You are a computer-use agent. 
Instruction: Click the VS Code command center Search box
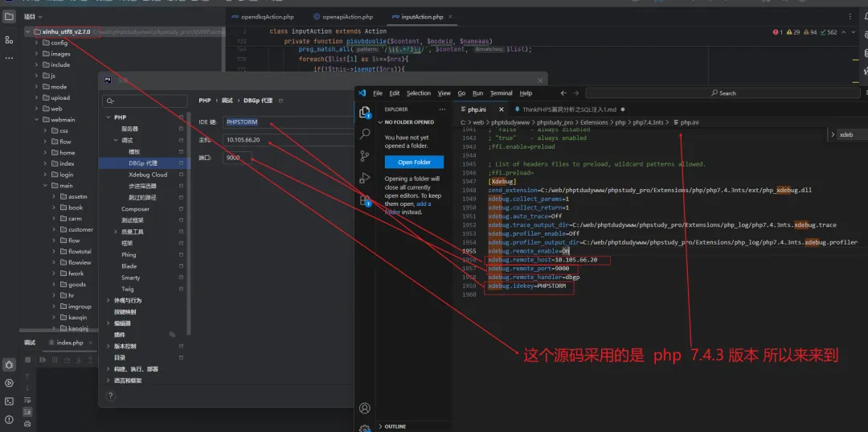[723, 93]
